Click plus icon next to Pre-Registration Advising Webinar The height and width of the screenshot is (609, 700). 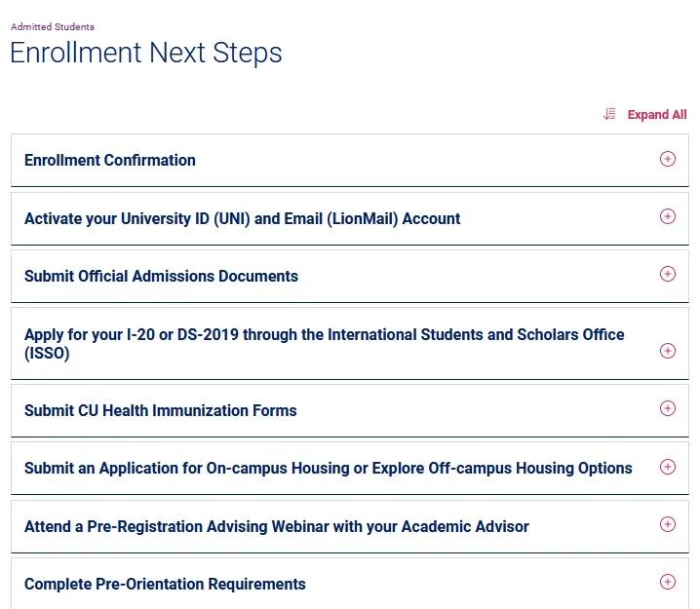[x=668, y=524]
